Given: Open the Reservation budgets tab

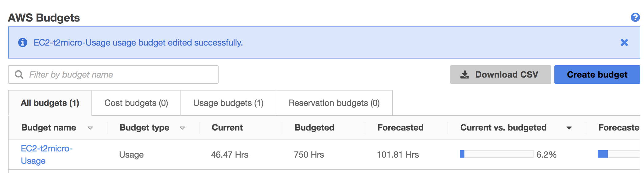Looking at the screenshot, I should tap(334, 103).
